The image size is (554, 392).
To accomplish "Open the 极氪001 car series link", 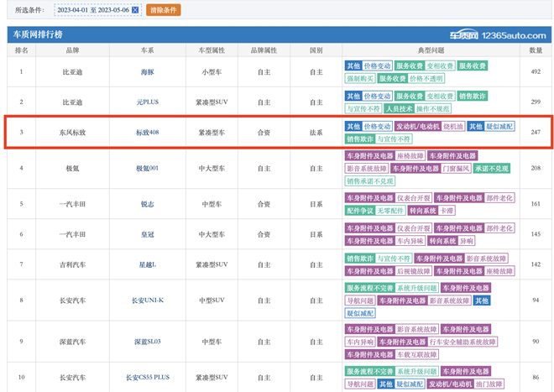I will coord(148,169).
